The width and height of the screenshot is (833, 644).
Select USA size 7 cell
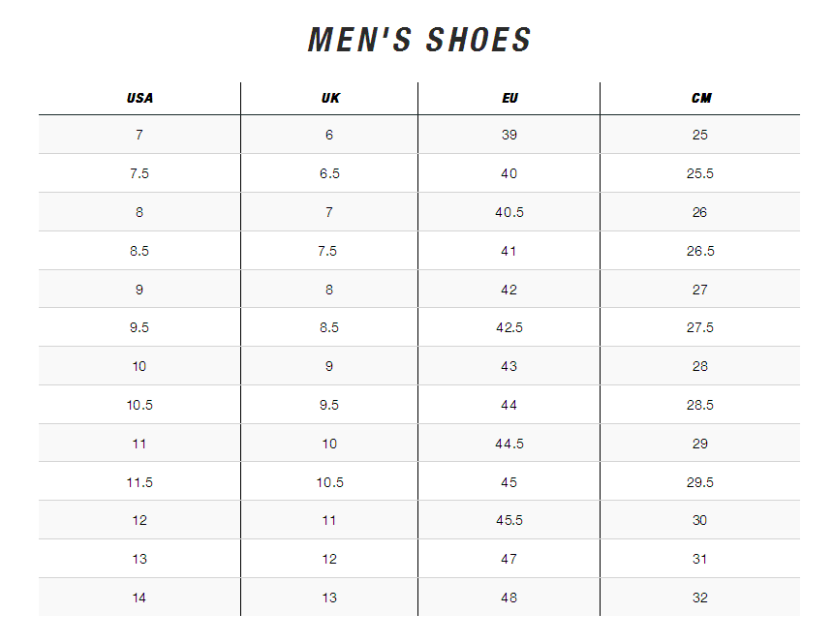click(x=139, y=136)
